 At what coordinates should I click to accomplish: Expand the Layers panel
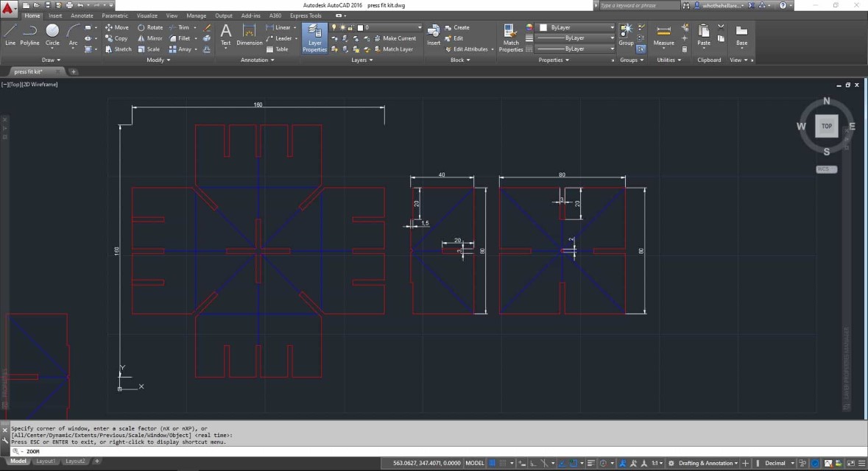click(362, 60)
